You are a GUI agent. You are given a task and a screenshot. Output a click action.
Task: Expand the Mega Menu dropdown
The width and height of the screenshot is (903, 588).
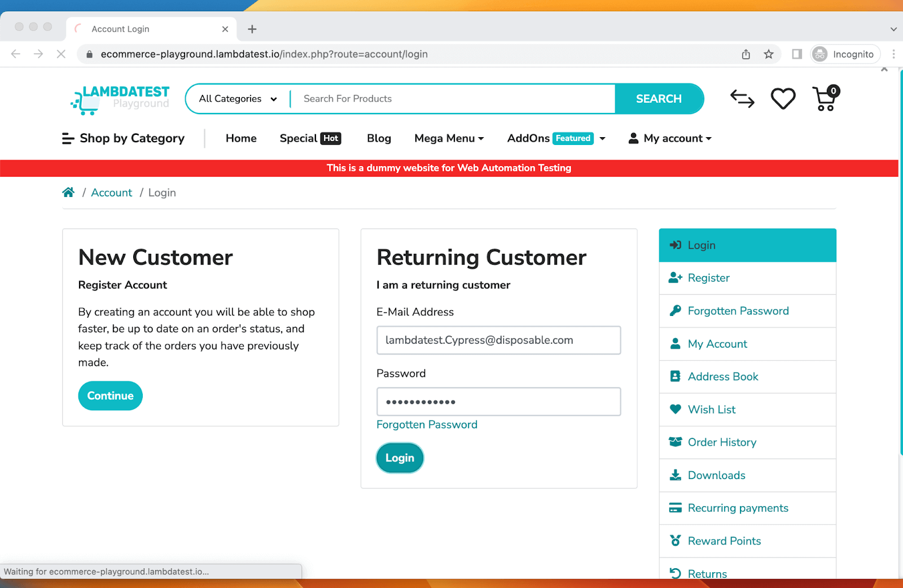click(x=449, y=138)
